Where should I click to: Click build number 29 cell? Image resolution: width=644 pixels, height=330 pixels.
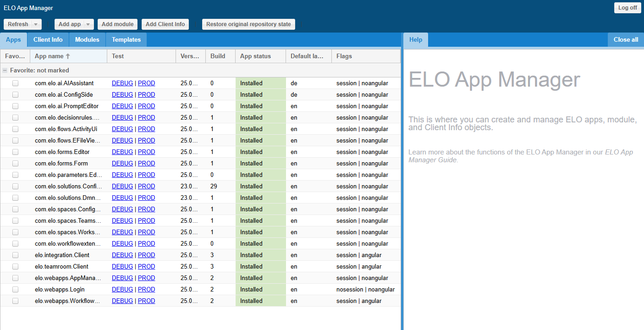pos(220,187)
